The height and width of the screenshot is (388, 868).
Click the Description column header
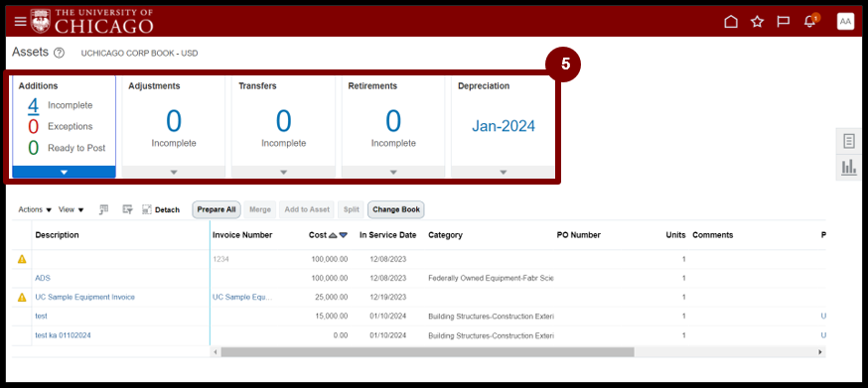(57, 235)
